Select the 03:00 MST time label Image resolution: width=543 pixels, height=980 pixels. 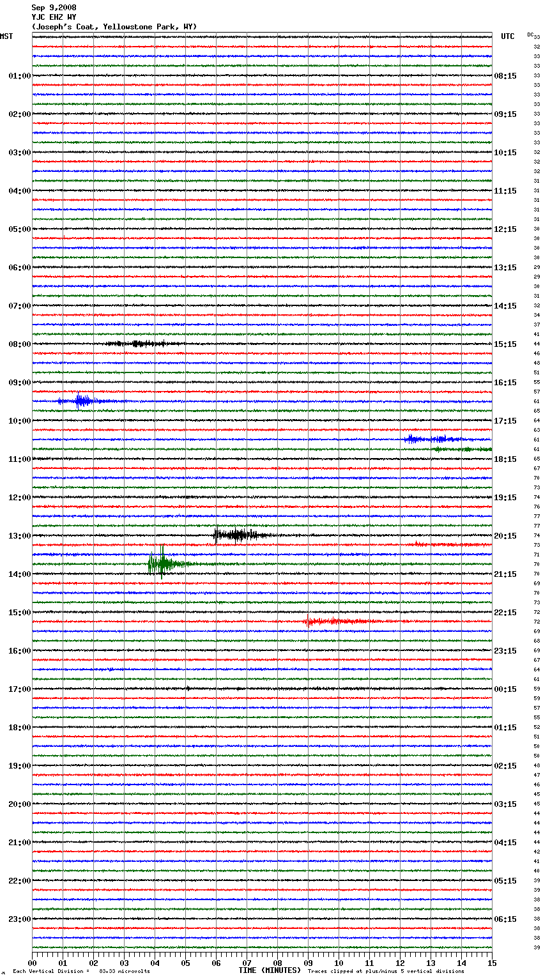click(x=20, y=153)
